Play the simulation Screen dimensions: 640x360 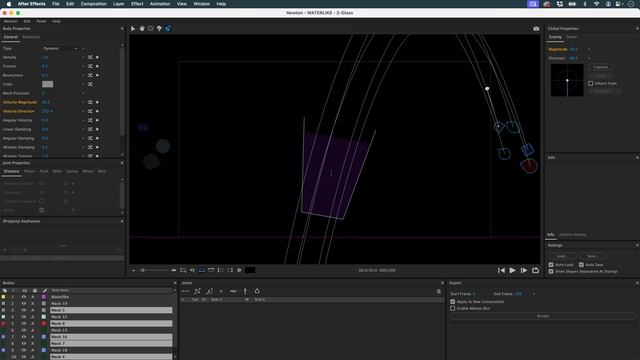tap(512, 270)
